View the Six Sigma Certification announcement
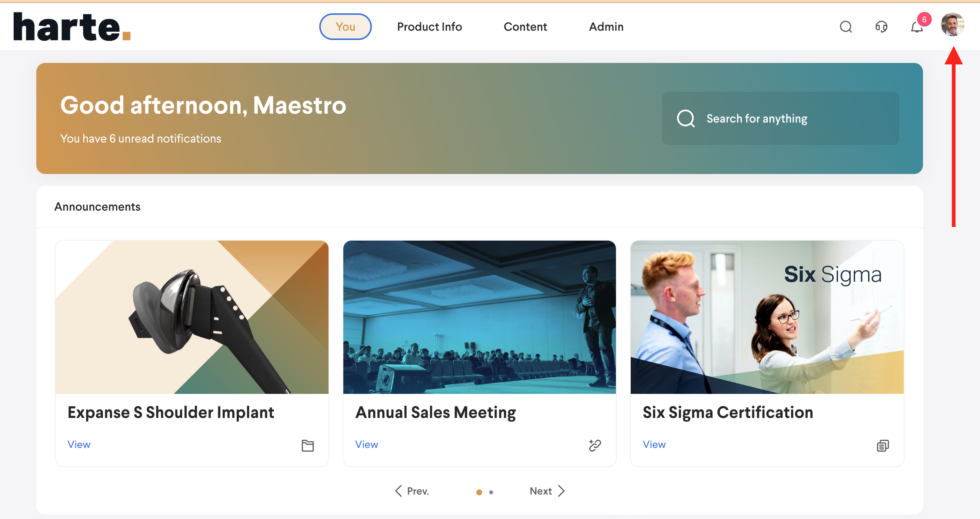The width and height of the screenshot is (980, 519). pyautogui.click(x=654, y=445)
